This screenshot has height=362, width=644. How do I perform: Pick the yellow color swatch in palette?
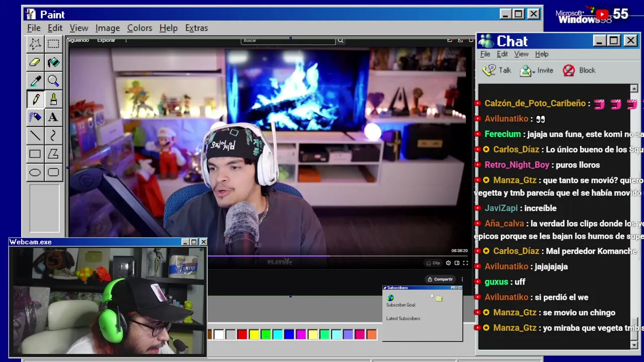254,334
